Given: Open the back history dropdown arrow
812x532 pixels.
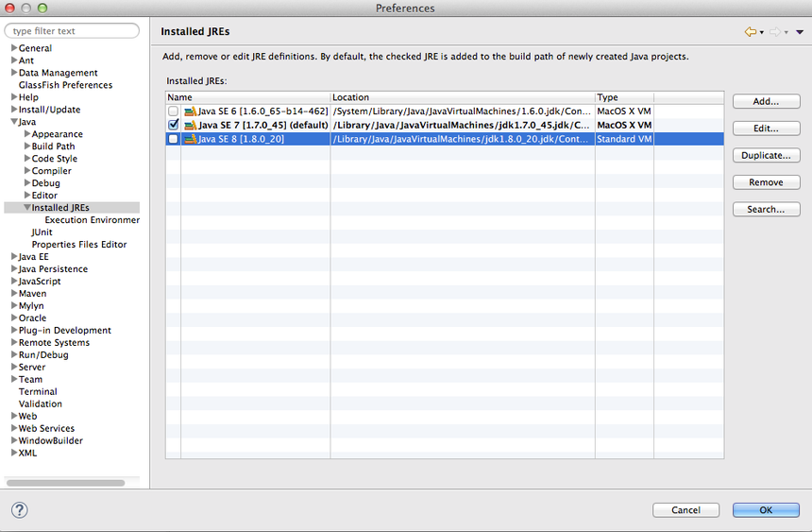Looking at the screenshot, I should [x=761, y=33].
